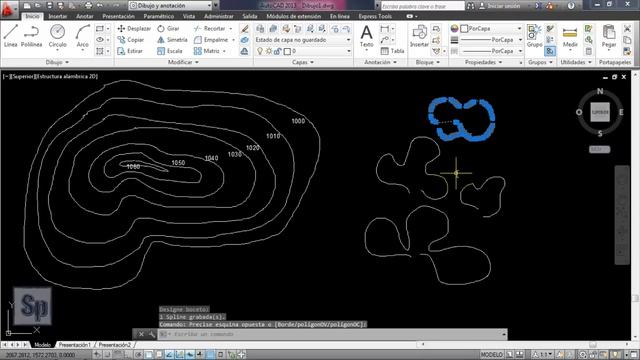This screenshot has height=360, width=640.
Task: Click the Medir measure tool
Action: coord(570,37)
